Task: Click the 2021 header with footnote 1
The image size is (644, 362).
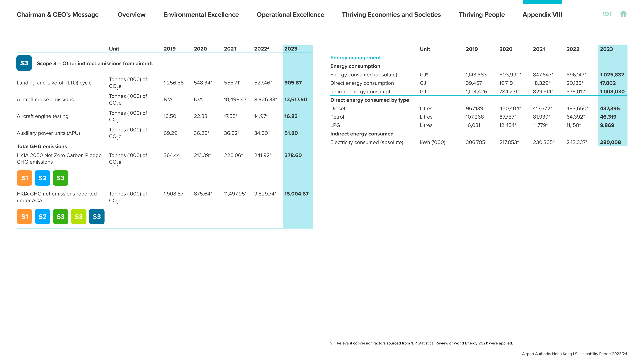Action: pos(231,49)
